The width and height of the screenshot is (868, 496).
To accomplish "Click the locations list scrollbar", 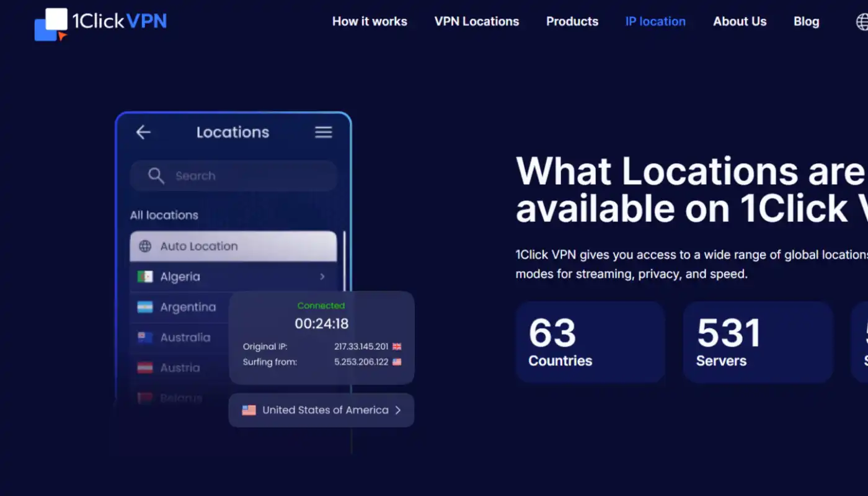I will coord(344,260).
